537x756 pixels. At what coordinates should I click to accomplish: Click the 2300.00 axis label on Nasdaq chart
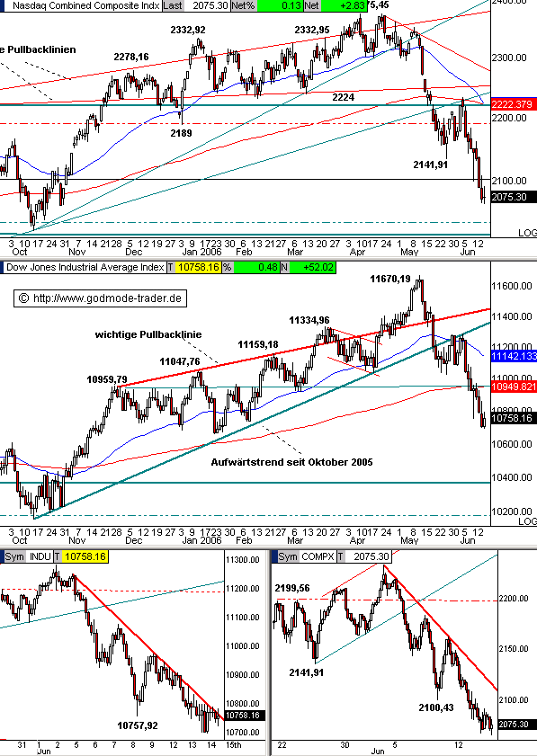pyautogui.click(x=509, y=58)
